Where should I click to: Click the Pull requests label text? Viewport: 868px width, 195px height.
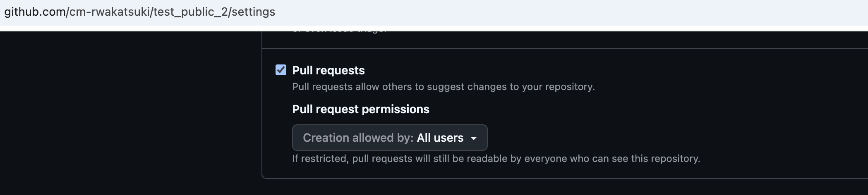[x=328, y=70]
